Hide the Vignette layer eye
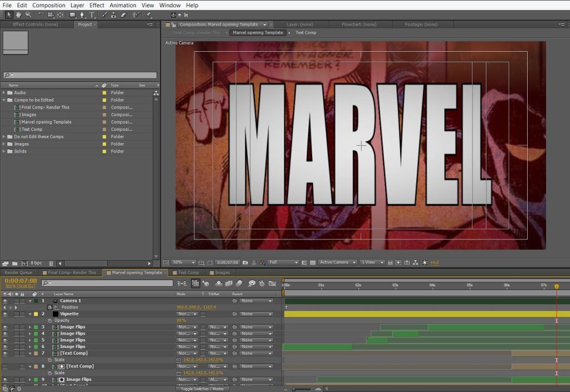 (x=5, y=314)
